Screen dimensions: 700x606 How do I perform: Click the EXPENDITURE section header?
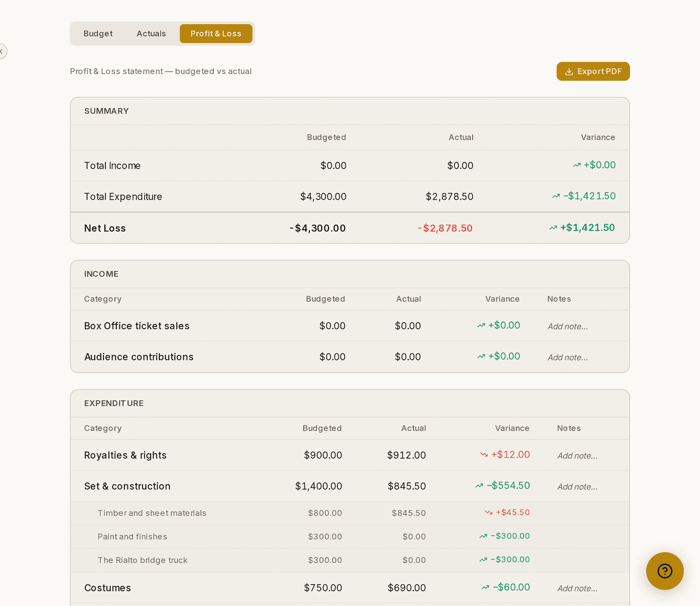point(114,403)
